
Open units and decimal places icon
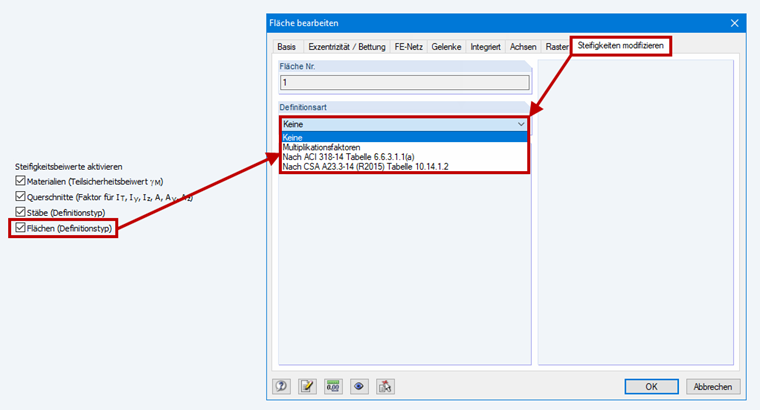[333, 386]
